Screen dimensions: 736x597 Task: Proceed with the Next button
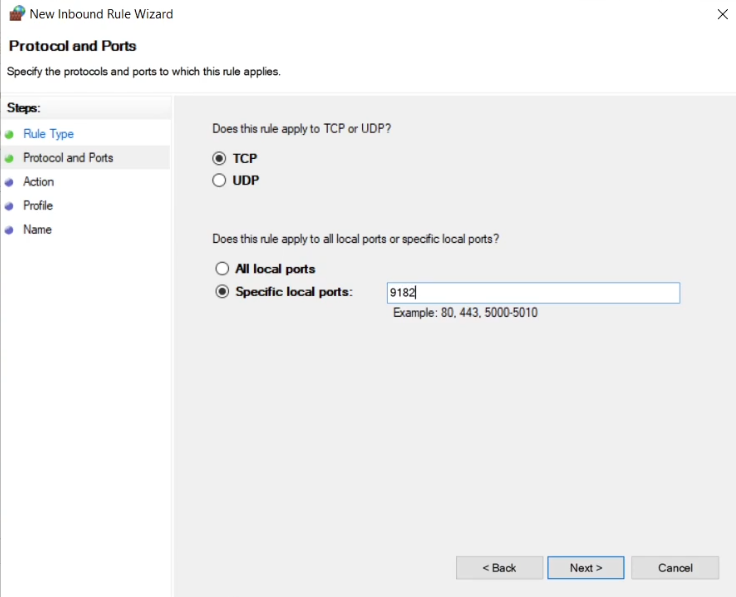tap(585, 568)
